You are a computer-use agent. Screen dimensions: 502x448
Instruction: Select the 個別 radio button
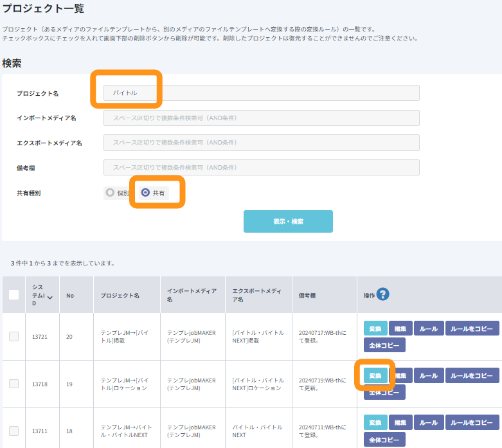coord(110,192)
